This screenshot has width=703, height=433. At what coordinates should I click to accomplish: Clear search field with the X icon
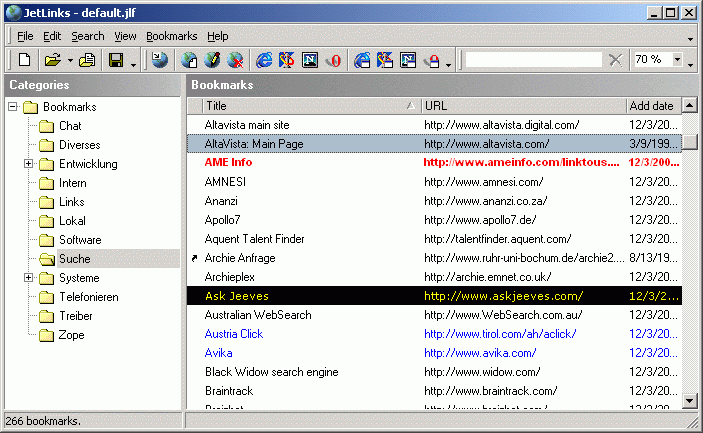pos(616,60)
